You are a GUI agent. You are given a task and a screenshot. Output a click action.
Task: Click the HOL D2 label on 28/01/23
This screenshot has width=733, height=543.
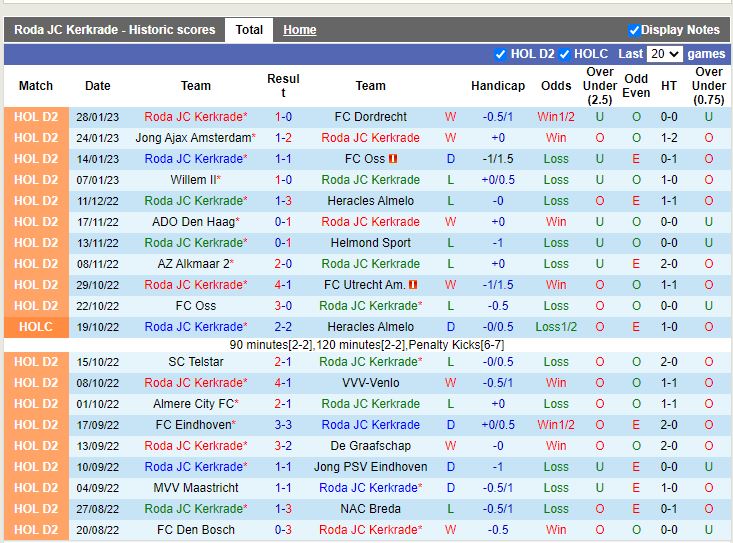36,117
